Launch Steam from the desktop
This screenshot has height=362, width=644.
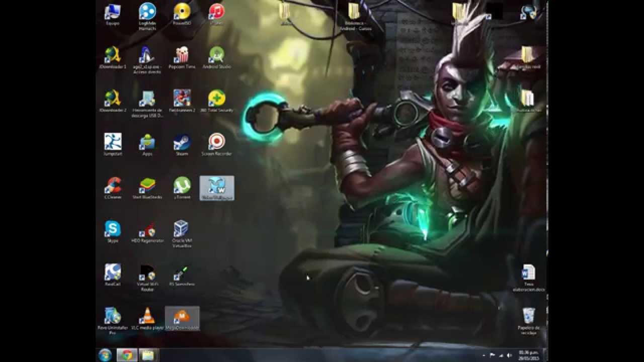[x=182, y=144]
